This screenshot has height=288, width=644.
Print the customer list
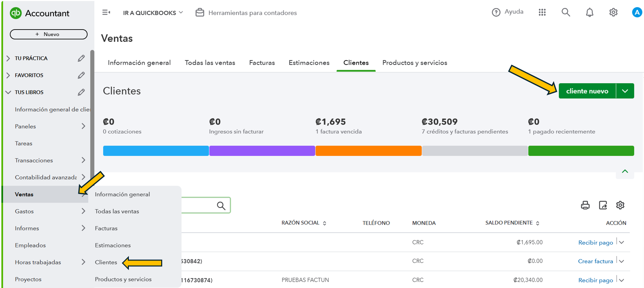pos(585,205)
